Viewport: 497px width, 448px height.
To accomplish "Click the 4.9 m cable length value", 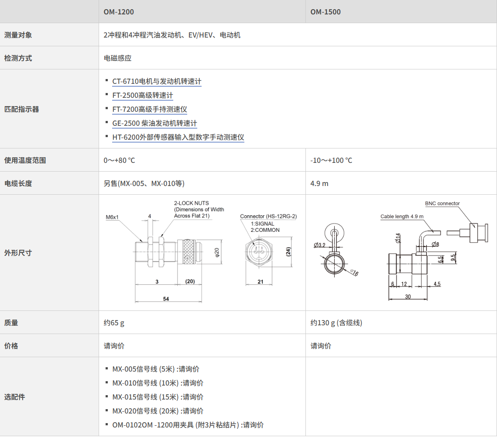I will 319,183.
